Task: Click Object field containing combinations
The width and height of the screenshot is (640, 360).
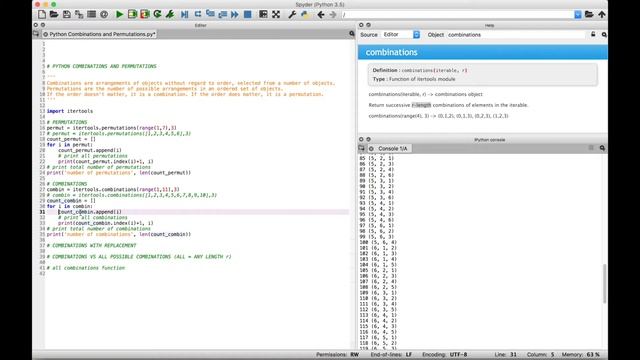Action: click(x=516, y=35)
